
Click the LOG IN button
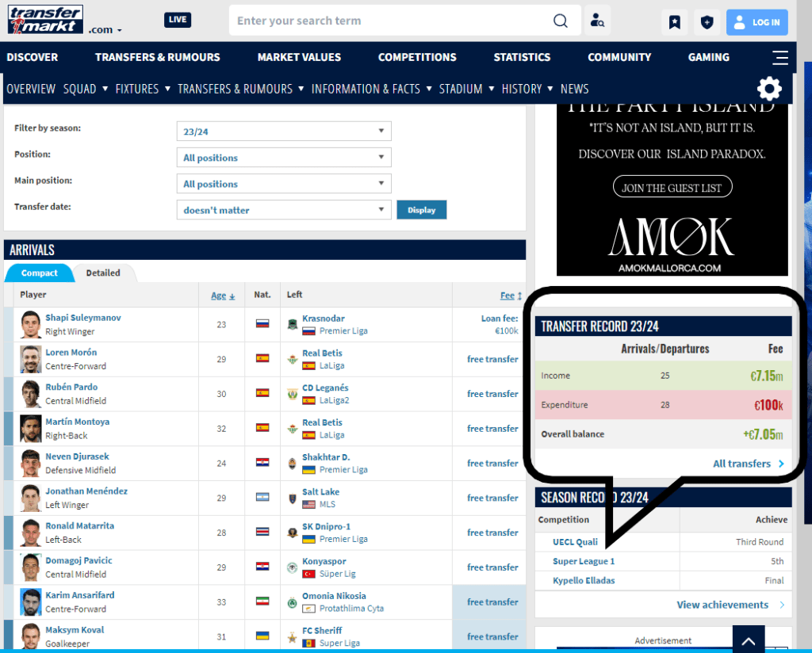pyautogui.click(x=757, y=22)
